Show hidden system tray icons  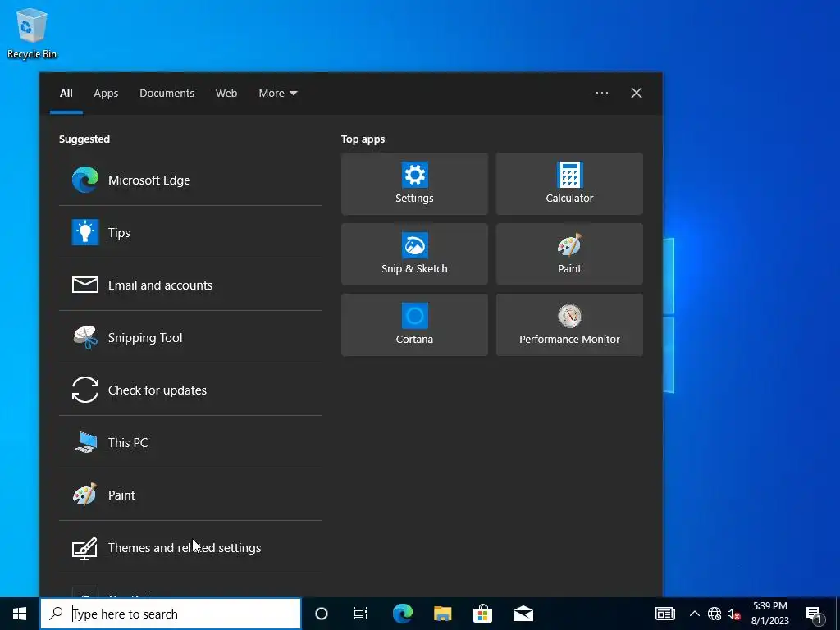coord(694,614)
